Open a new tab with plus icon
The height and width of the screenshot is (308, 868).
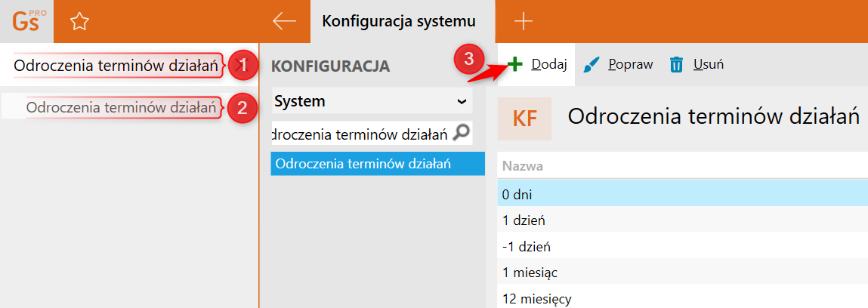tap(523, 21)
